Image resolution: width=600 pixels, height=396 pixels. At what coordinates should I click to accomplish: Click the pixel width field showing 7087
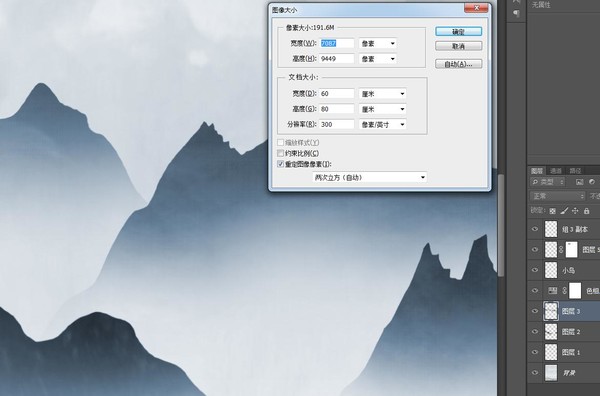click(x=337, y=44)
